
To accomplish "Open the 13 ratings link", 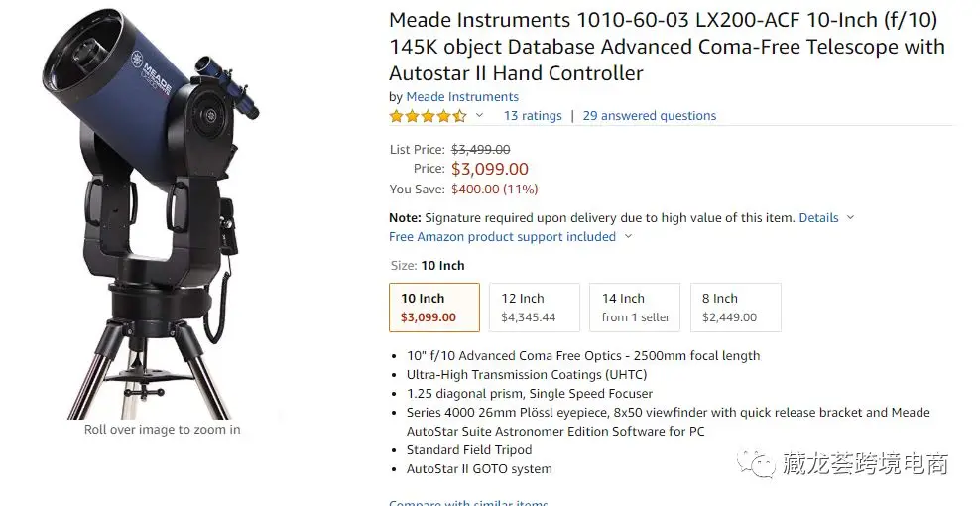I will click(x=533, y=116).
